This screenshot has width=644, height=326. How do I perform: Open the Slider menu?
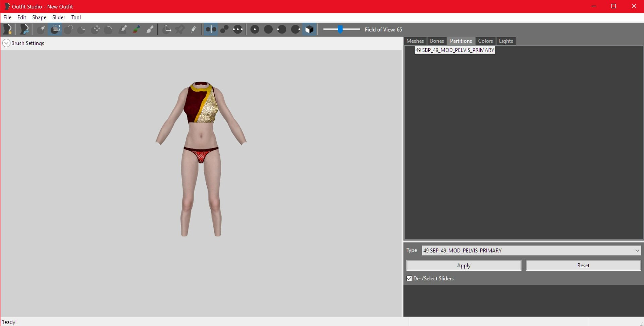59,17
